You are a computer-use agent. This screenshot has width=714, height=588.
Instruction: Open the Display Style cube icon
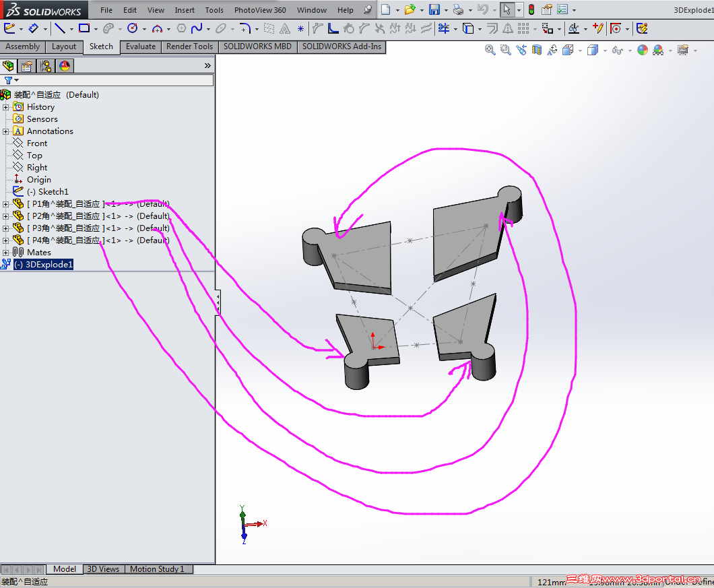click(x=593, y=50)
